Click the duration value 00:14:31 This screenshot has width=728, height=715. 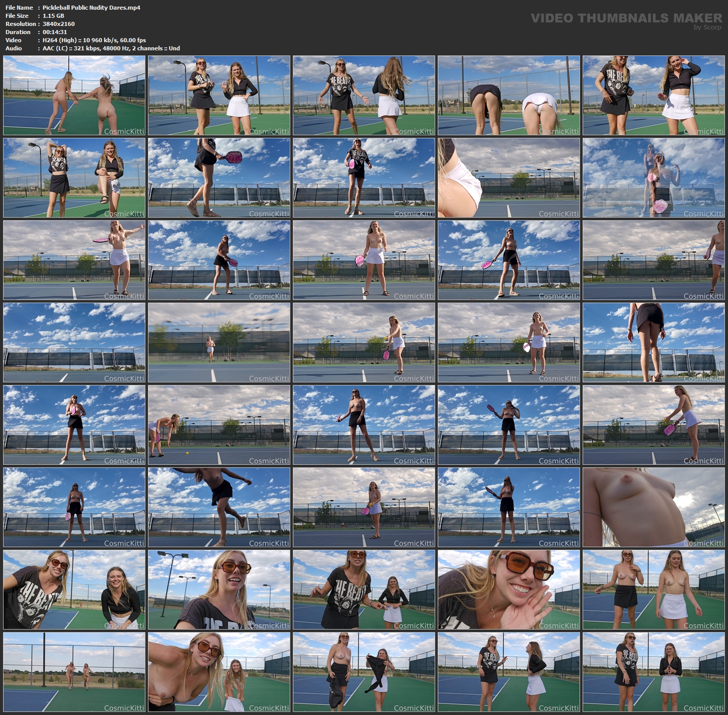point(55,32)
